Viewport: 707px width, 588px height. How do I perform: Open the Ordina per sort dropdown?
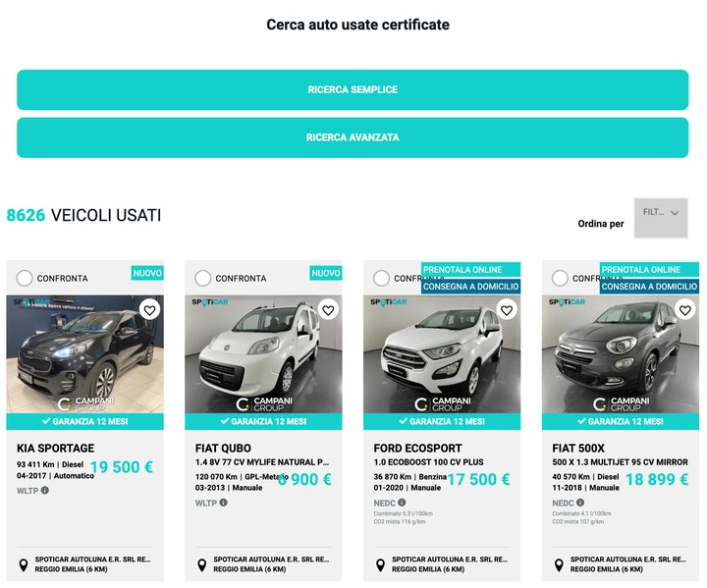point(661,218)
